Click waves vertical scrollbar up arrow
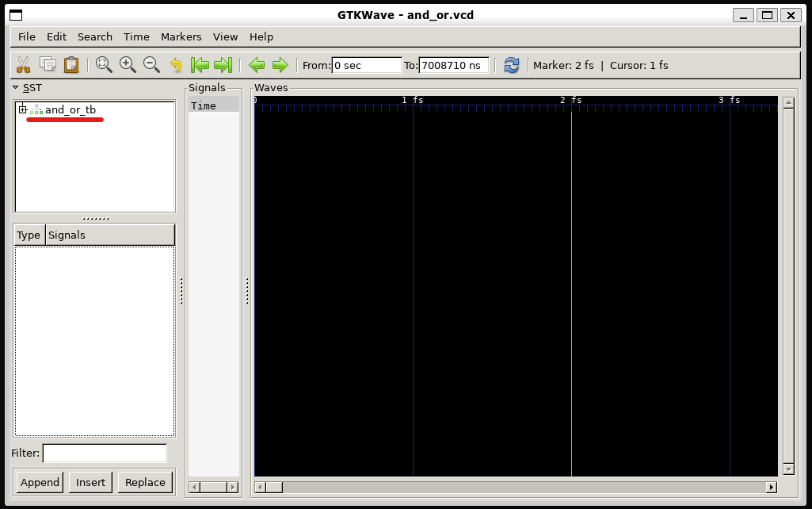 coord(789,102)
